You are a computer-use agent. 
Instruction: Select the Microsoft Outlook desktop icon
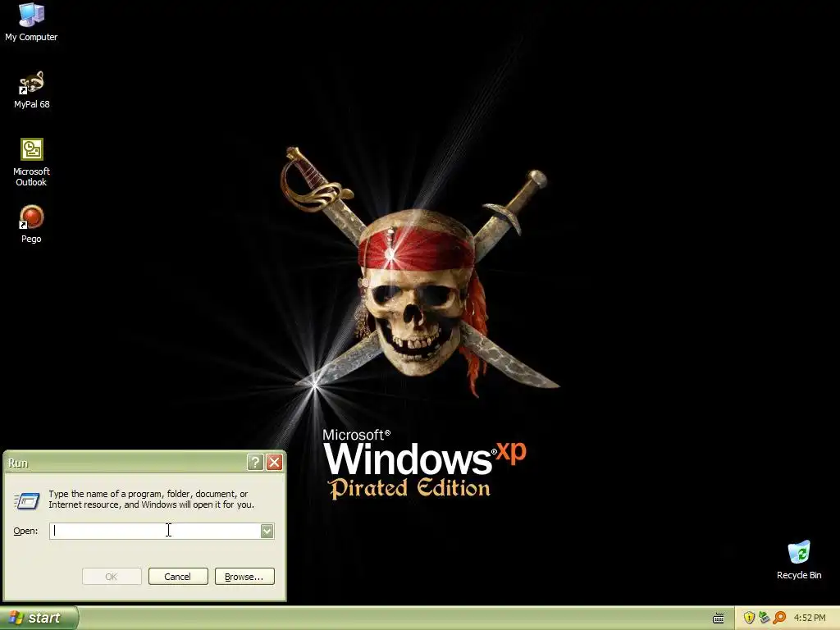[x=31, y=162]
